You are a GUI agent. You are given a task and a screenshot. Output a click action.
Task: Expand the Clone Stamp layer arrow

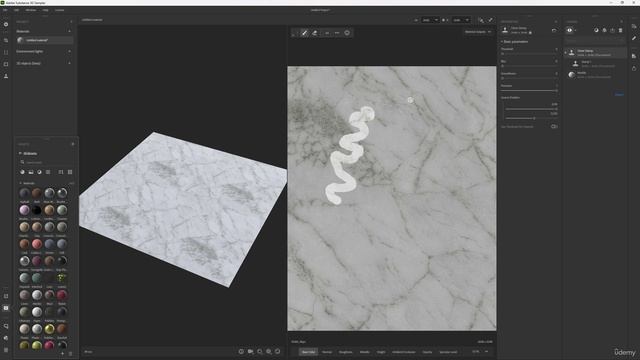pyautogui.click(x=566, y=53)
